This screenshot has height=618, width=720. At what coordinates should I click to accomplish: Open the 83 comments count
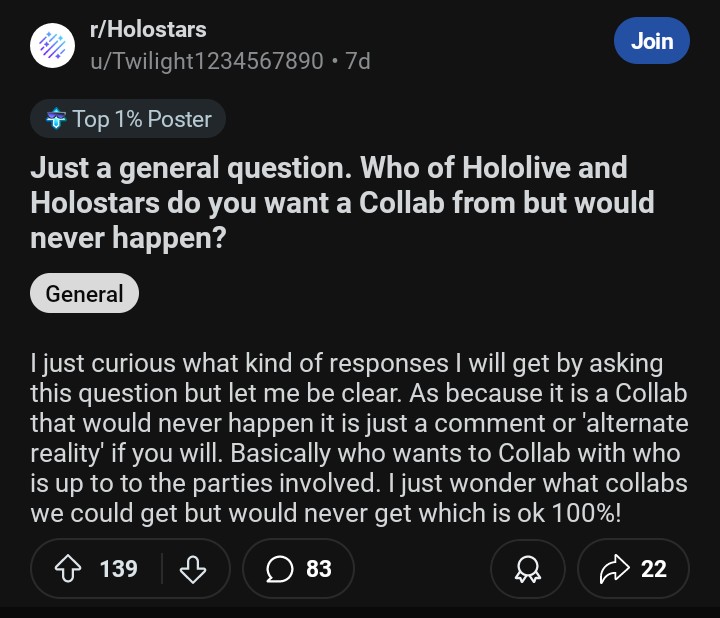(x=319, y=569)
